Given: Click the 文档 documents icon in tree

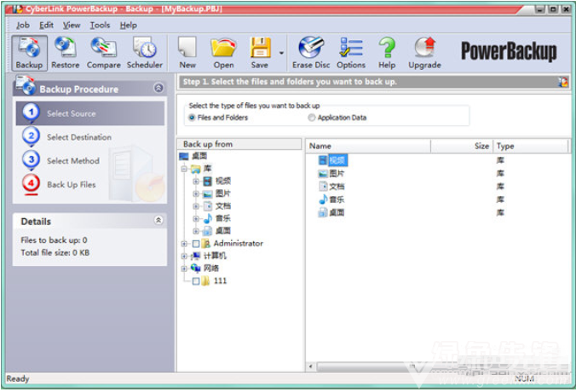Looking at the screenshot, I should click(x=208, y=205).
